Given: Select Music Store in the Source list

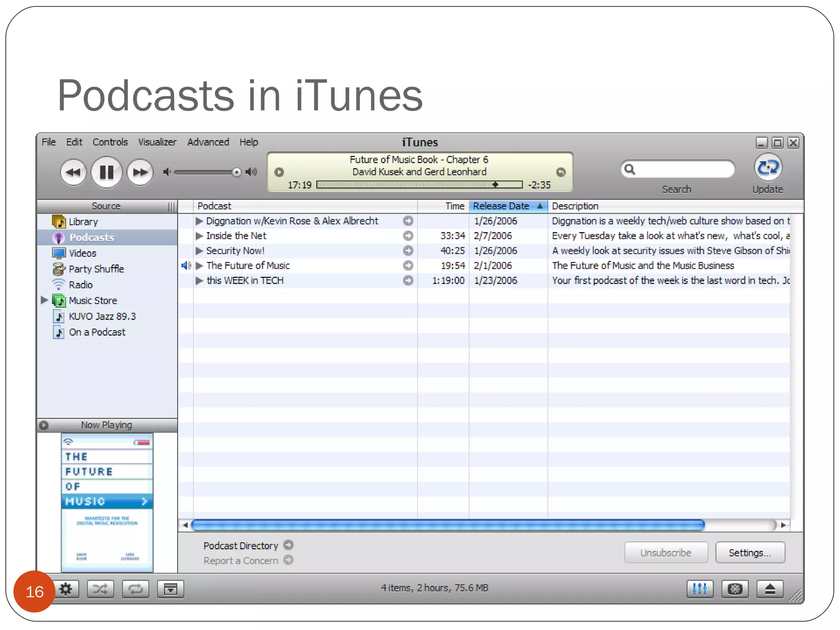Looking at the screenshot, I should click(x=107, y=301).
